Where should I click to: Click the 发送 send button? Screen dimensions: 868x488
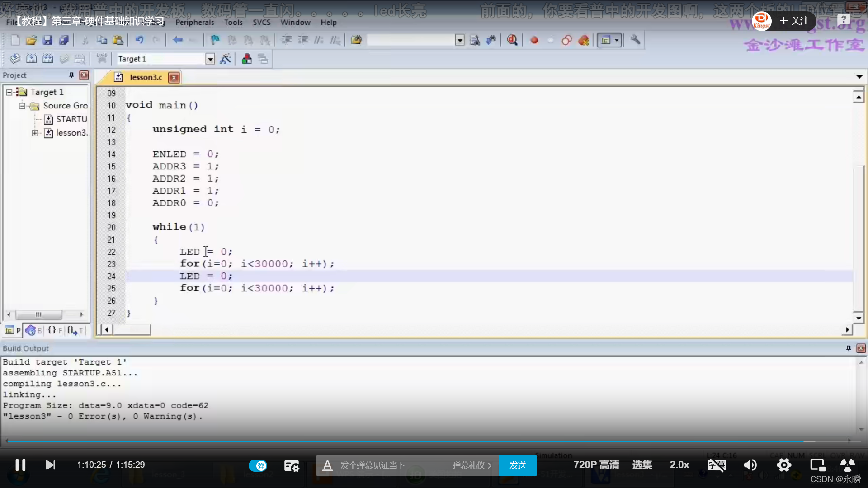tap(518, 465)
